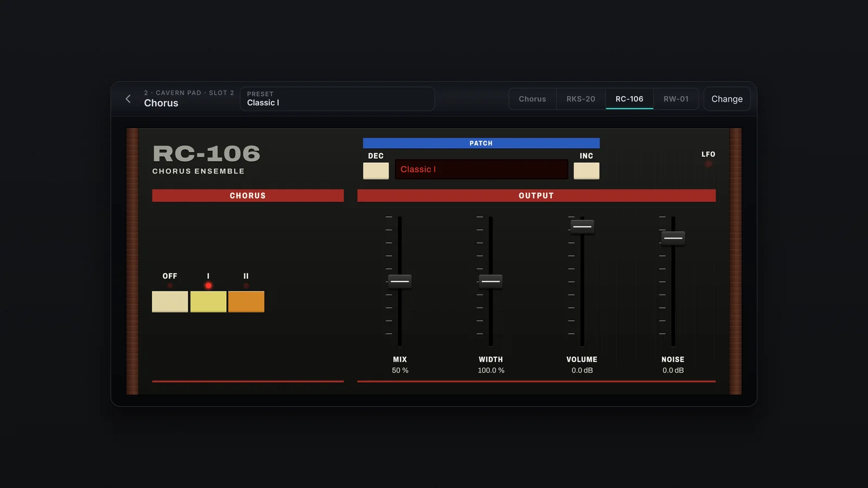Screen dimensions: 868x488
Task: Click the INC patch button
Action: (x=586, y=171)
